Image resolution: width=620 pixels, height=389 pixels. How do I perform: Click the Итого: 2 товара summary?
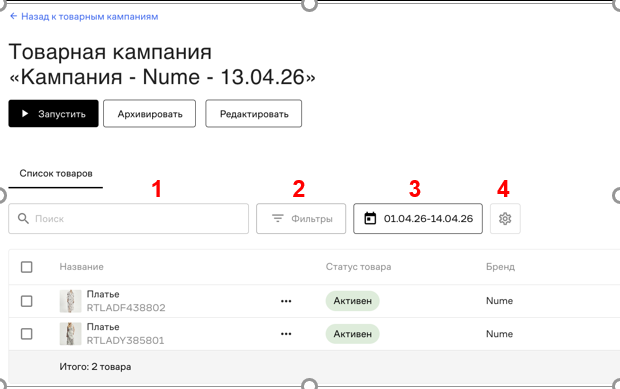[x=95, y=367]
